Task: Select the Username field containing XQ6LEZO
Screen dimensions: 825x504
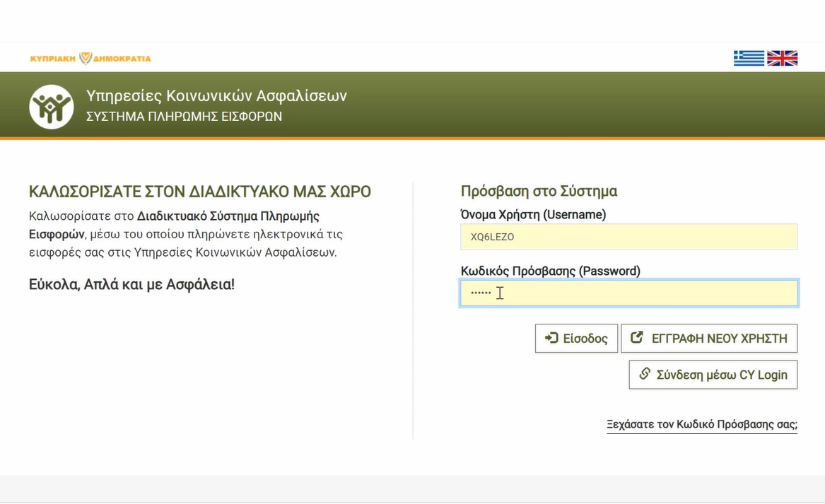Action: (628, 237)
